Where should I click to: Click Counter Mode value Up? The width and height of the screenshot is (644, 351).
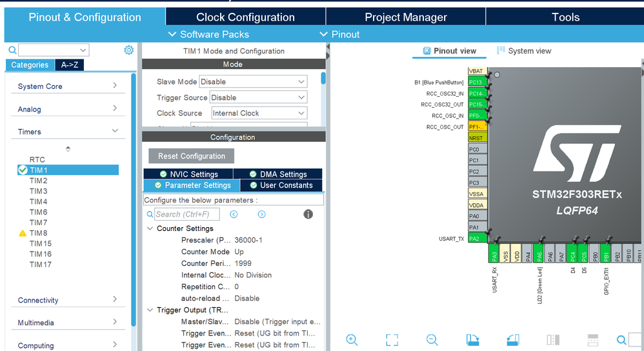239,252
